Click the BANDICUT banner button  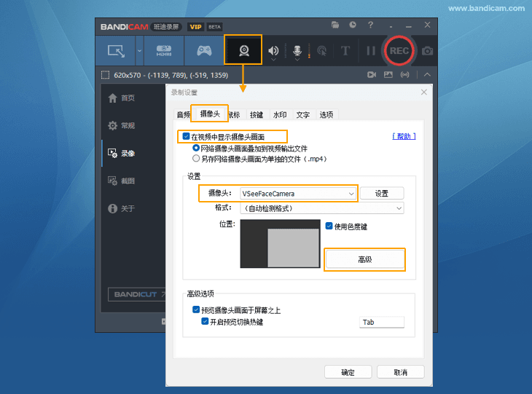pyautogui.click(x=137, y=294)
